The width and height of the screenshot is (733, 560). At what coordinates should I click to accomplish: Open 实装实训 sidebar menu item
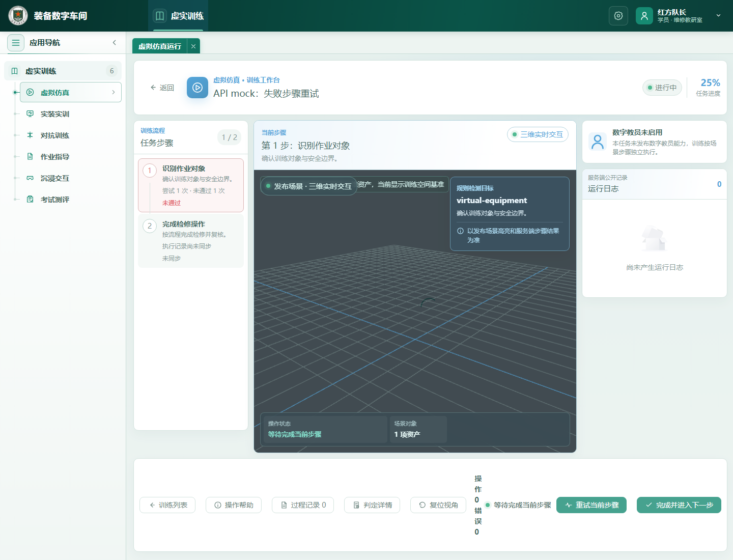click(71, 114)
